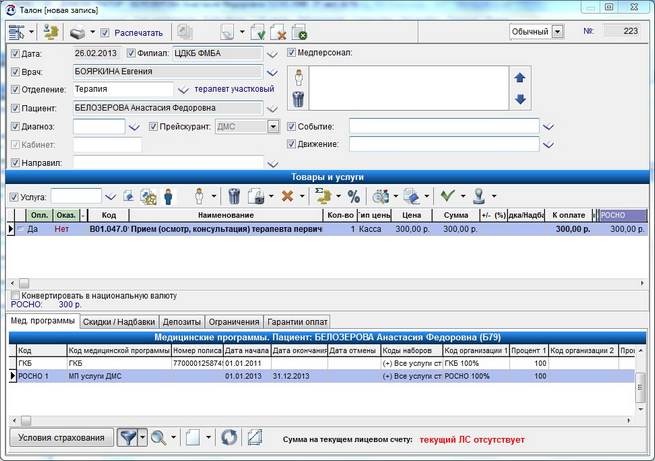Expand the Диагноз lookup chevron
The height and width of the screenshot is (461, 655).
134,127
